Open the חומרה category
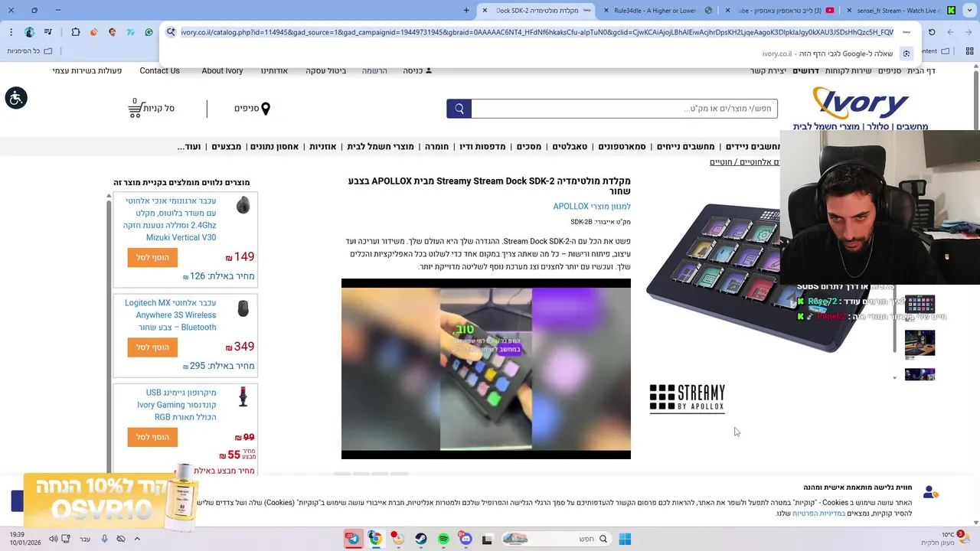This screenshot has width=980, height=551. [x=436, y=146]
